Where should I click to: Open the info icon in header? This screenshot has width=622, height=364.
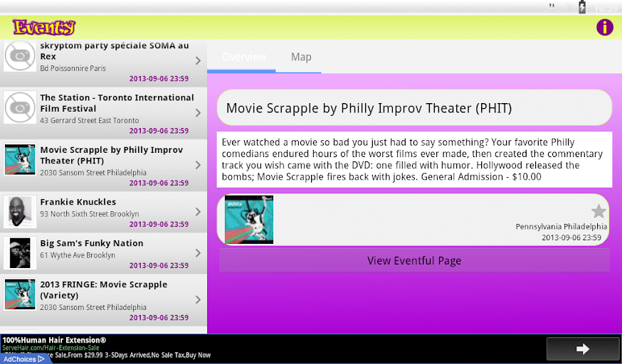coord(604,27)
